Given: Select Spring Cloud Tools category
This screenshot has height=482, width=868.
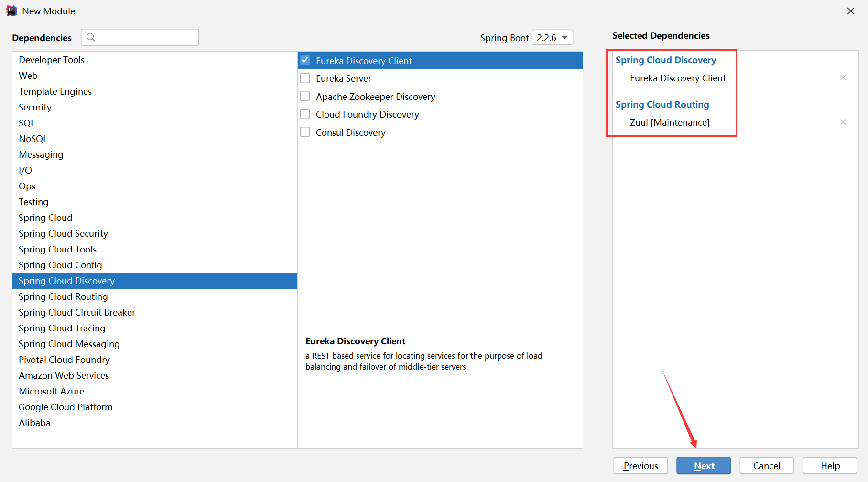Looking at the screenshot, I should 155,249.
